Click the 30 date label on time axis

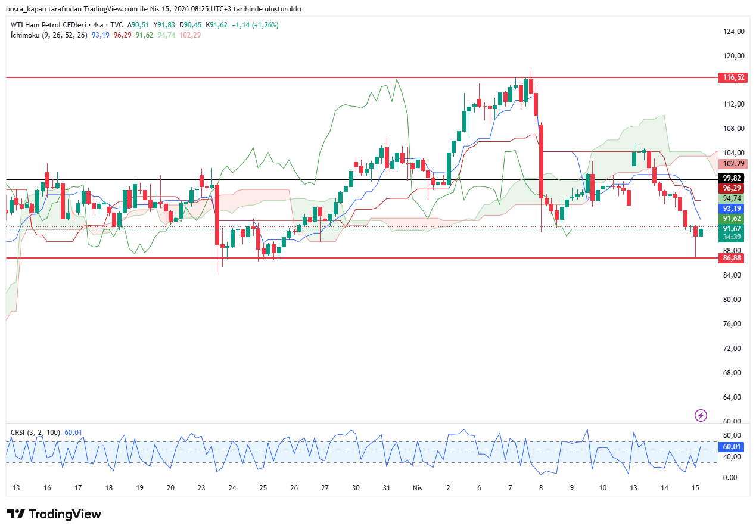tap(356, 488)
